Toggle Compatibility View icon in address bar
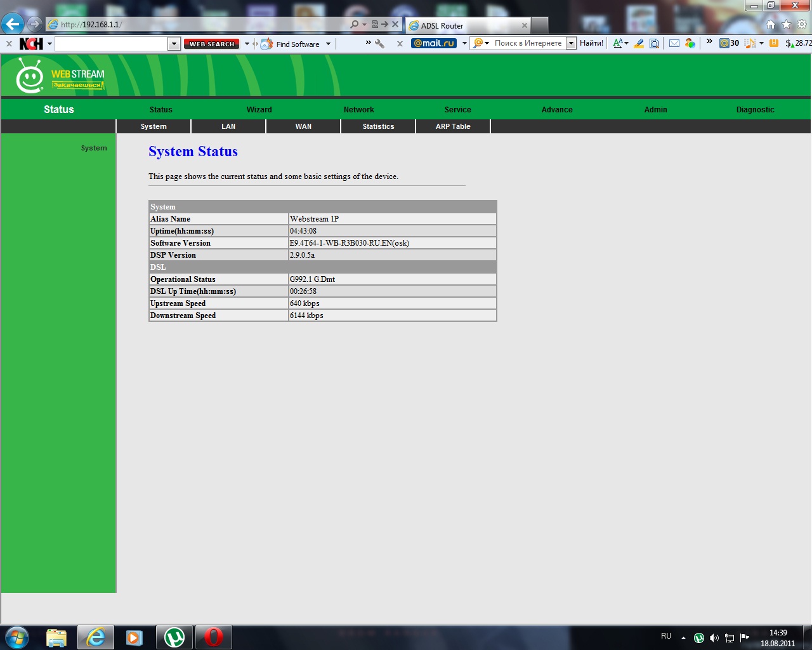Viewport: 812px width, 650px height. (375, 24)
